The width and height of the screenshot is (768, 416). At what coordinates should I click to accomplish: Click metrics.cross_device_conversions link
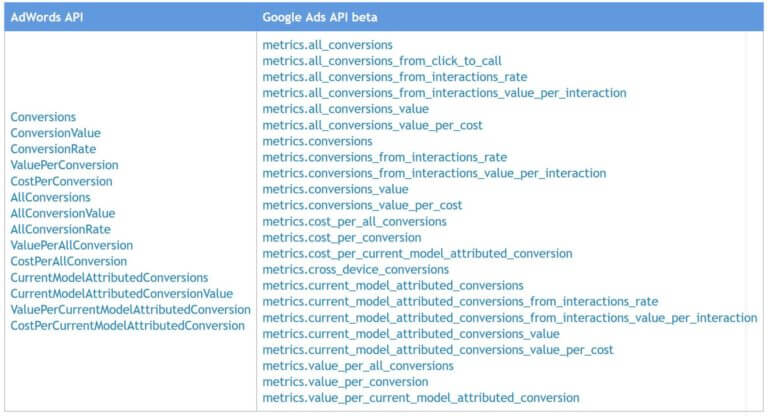(356, 269)
